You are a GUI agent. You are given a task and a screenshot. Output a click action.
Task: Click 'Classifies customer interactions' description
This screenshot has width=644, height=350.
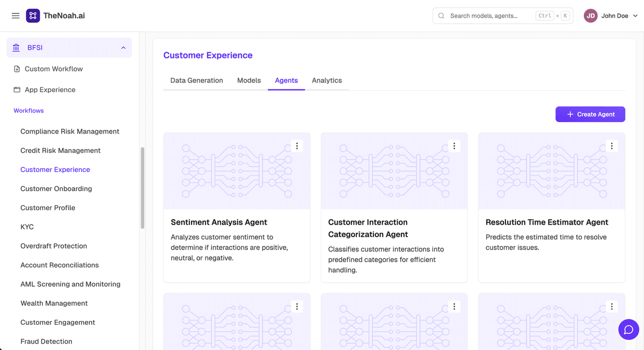386,259
